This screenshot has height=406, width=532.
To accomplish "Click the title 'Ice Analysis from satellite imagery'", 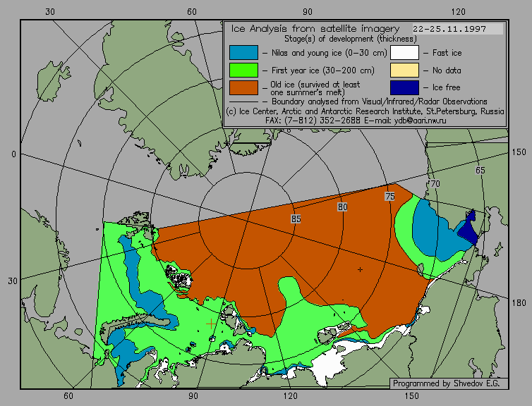I will pyautogui.click(x=315, y=28).
